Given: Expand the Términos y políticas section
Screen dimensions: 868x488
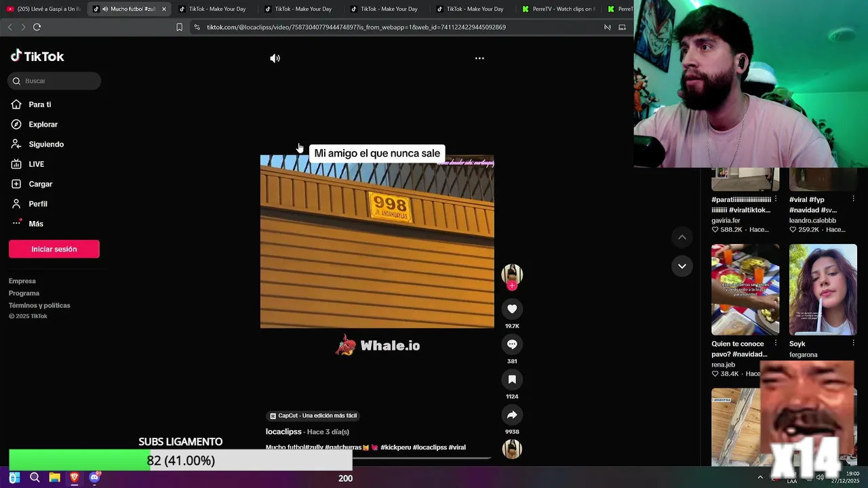Looking at the screenshot, I should pos(39,306).
